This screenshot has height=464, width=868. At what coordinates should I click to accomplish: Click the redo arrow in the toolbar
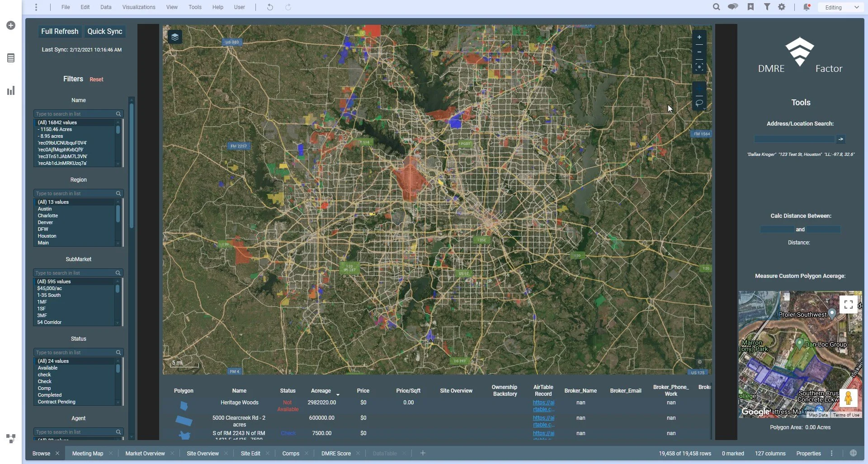[288, 7]
